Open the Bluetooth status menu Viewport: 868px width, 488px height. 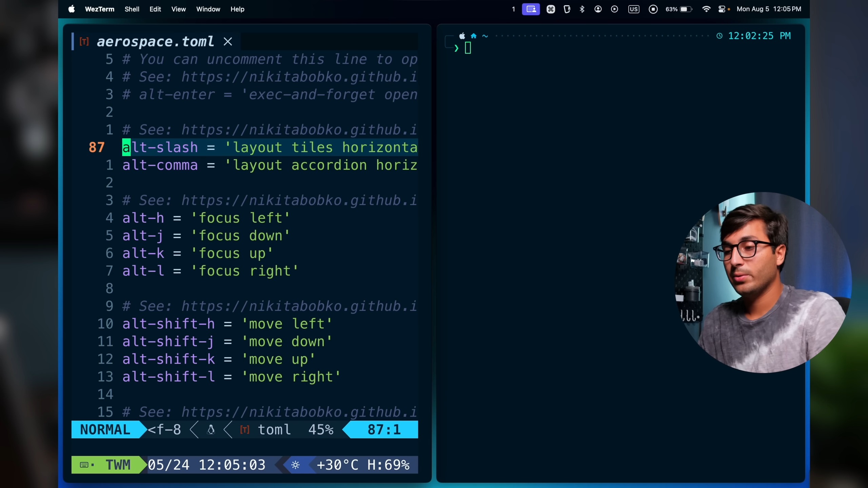[582, 9]
